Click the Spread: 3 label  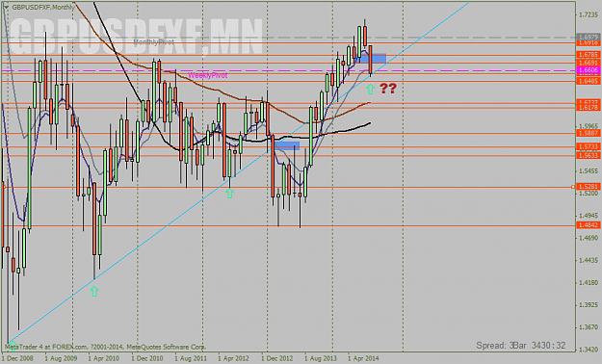pyautogui.click(x=495, y=345)
